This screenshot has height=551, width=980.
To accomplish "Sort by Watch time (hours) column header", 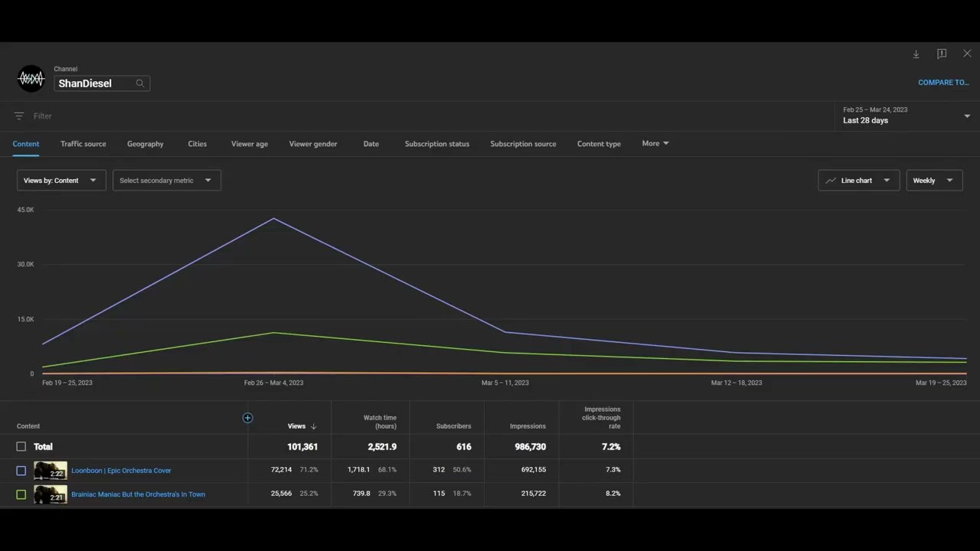I will (380, 422).
